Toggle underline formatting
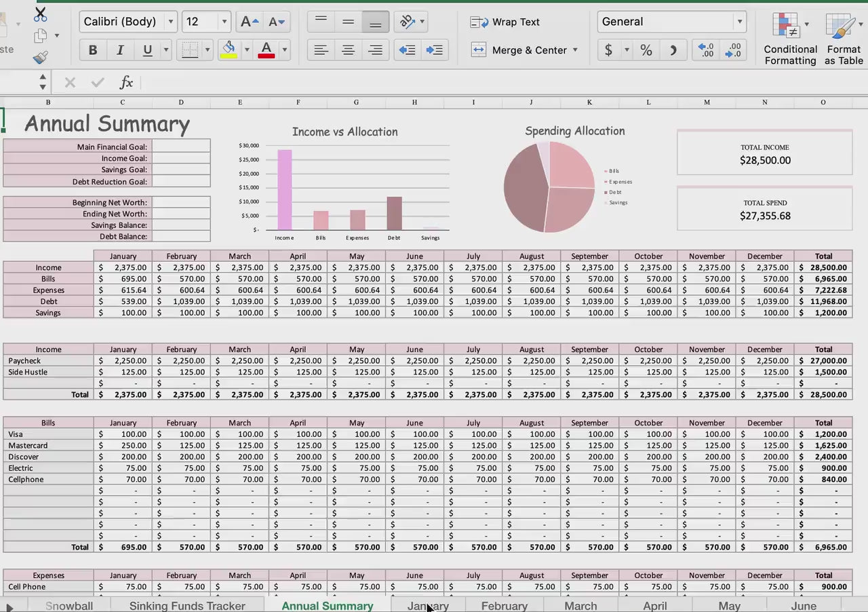Screen dimensions: 868x612 tap(147, 50)
